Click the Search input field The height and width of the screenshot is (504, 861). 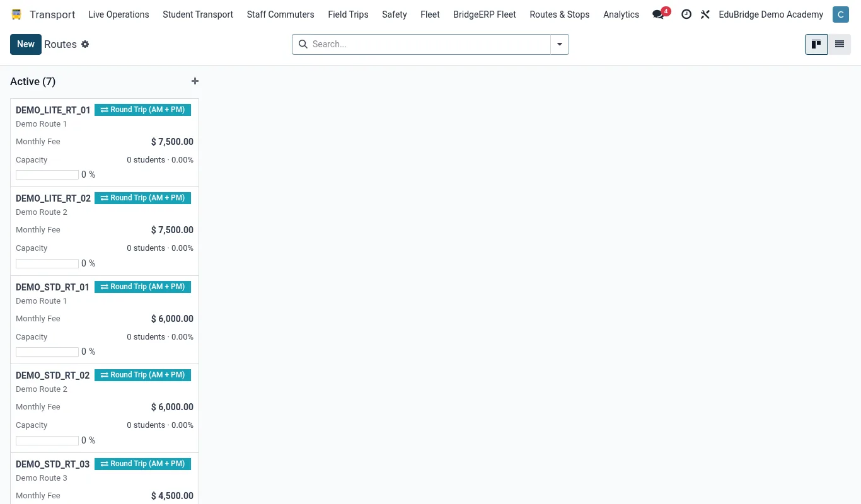(430, 44)
